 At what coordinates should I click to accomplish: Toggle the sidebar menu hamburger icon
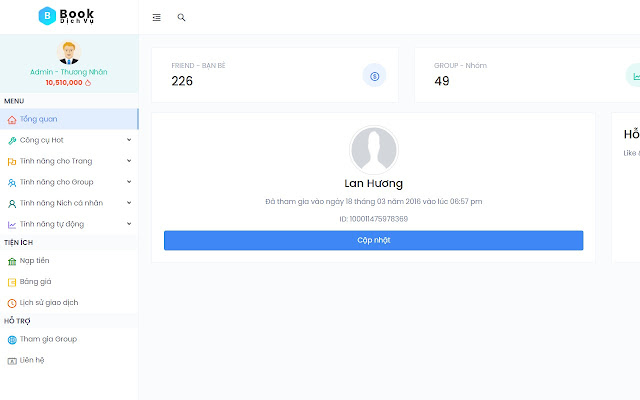tap(156, 18)
